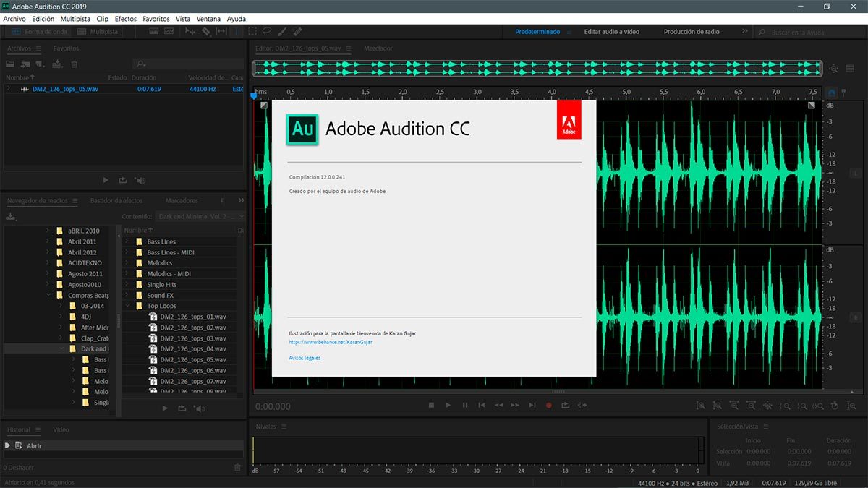The image size is (868, 488).
Task: Open the behance.net/KaranGujar link
Action: (x=331, y=342)
